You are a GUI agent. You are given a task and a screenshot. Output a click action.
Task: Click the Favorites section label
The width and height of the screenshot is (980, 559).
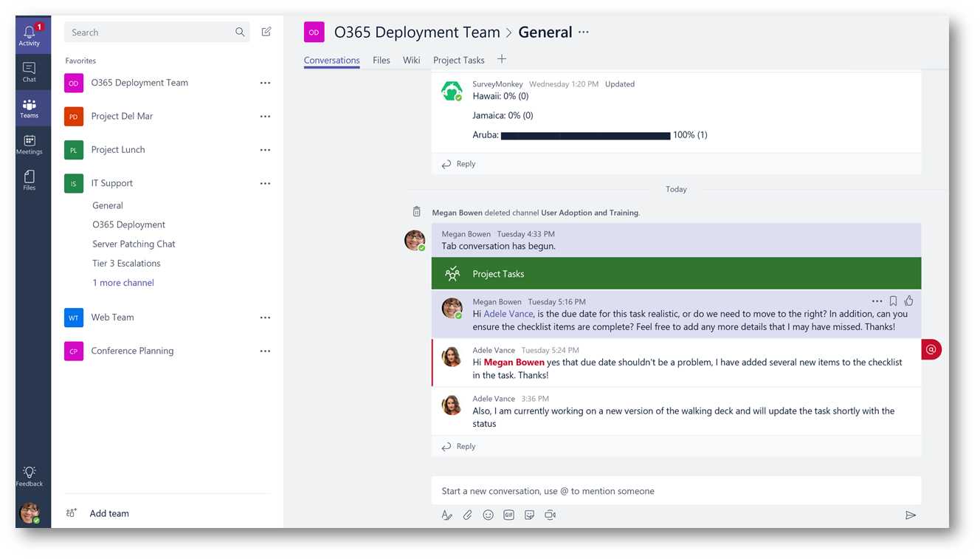tap(80, 61)
